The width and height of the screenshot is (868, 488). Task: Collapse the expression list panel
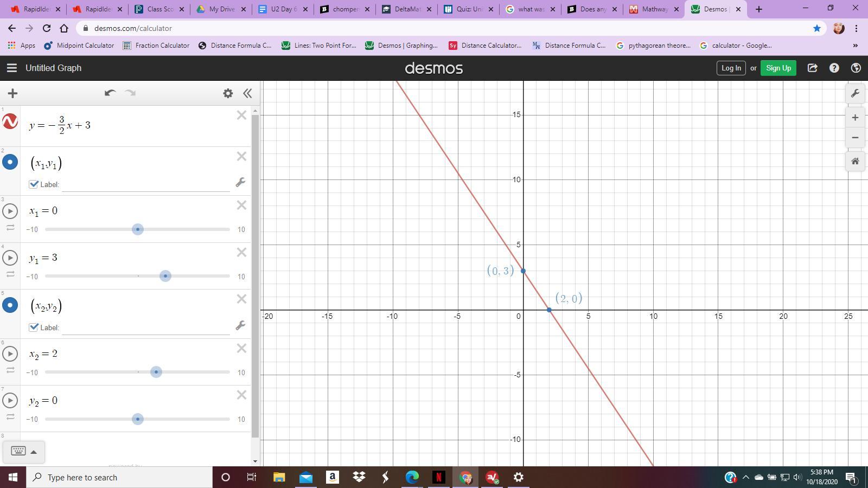click(x=247, y=93)
